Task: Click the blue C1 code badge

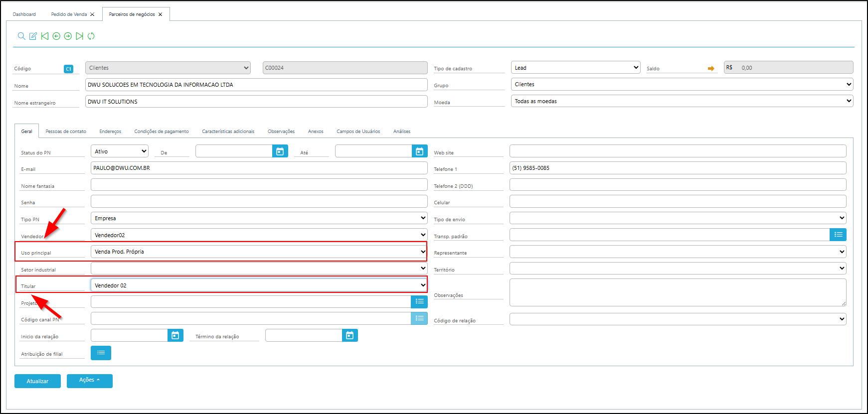Action: coord(68,69)
